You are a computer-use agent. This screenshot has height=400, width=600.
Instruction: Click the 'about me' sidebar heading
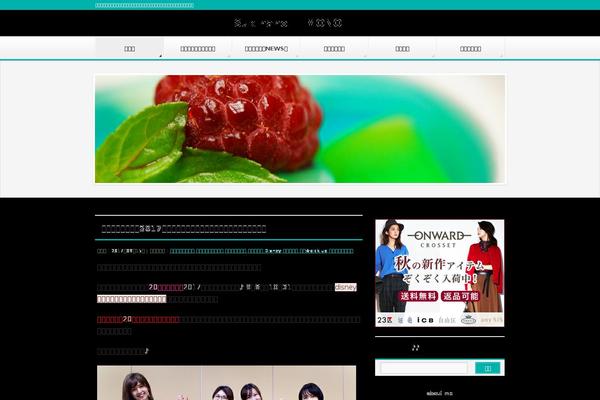coord(440,393)
